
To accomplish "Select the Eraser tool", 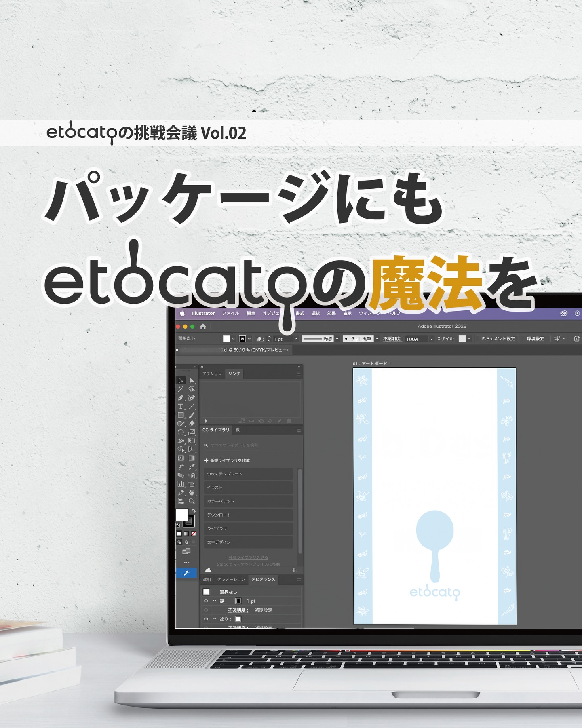I will [x=192, y=423].
